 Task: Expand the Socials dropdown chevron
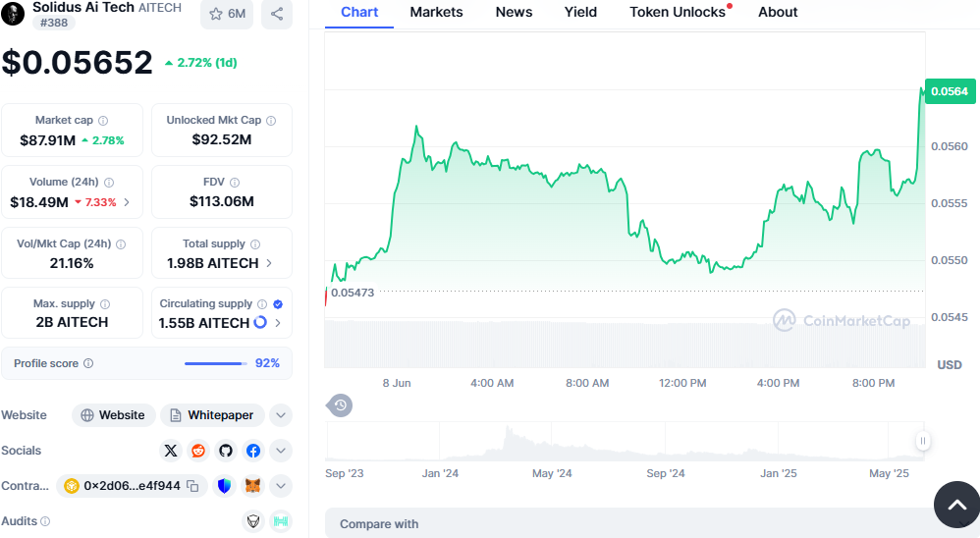pos(281,451)
